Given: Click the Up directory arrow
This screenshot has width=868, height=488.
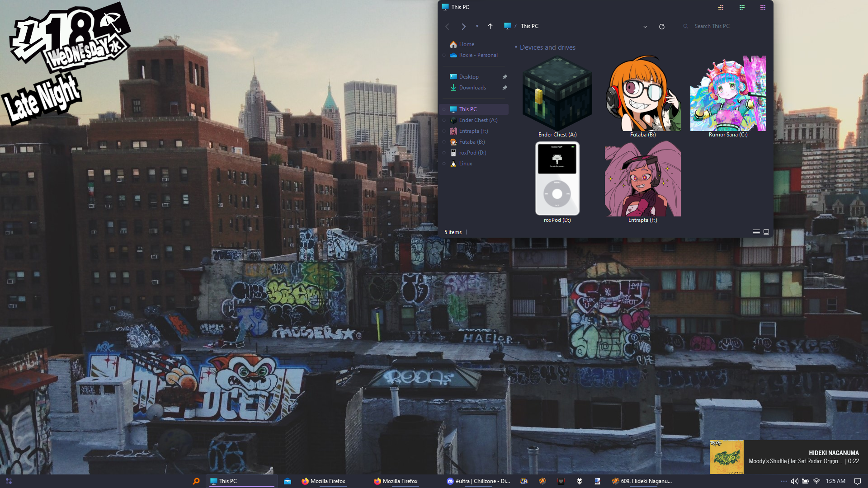Looking at the screenshot, I should [490, 26].
